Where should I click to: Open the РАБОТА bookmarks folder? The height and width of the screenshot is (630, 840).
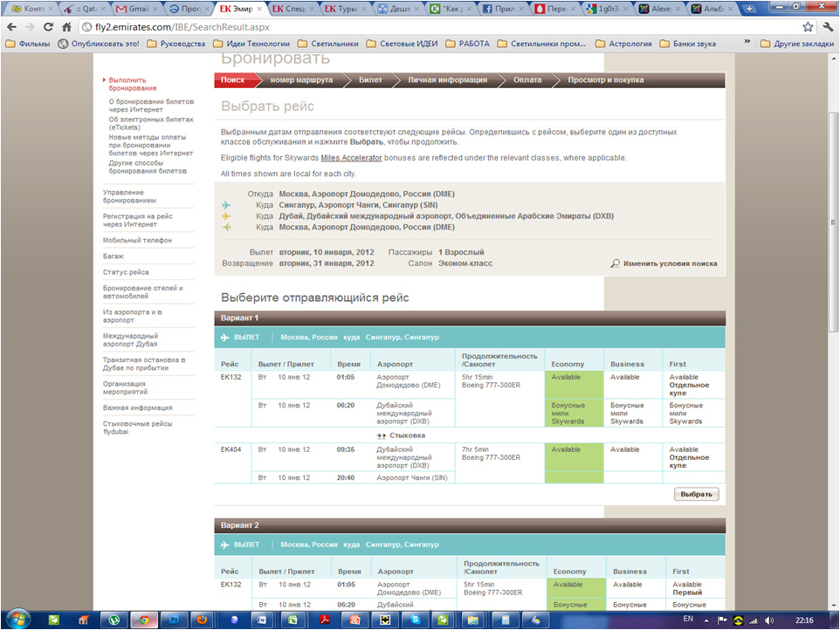(468, 44)
